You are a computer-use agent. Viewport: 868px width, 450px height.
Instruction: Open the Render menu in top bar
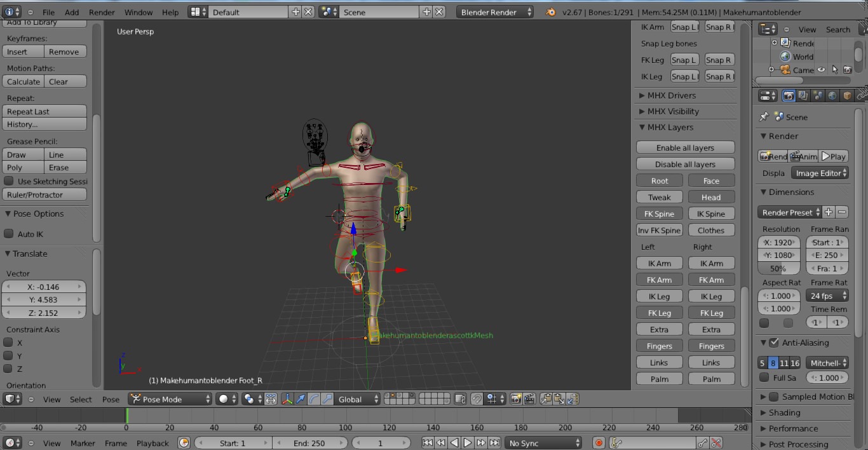point(102,12)
